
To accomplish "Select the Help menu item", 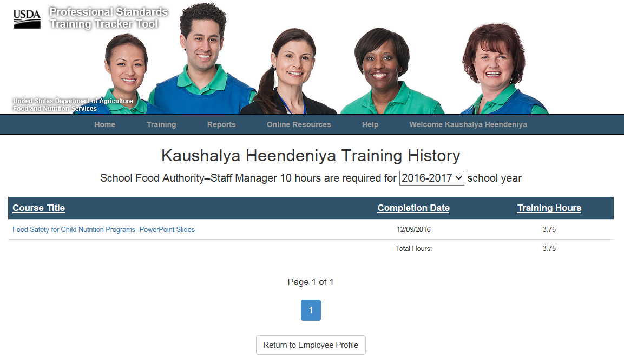I will 370,124.
